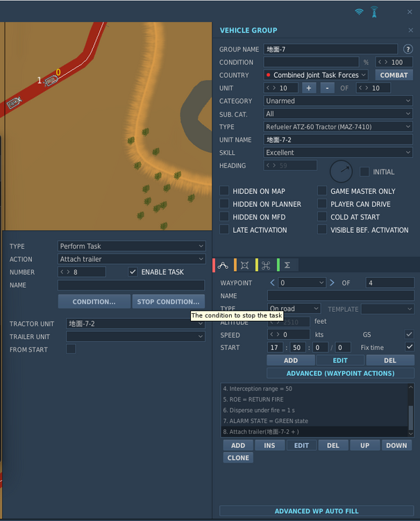The image size is (420, 521).
Task: Uncheck Enable Task checkbox
Action: 133,272
